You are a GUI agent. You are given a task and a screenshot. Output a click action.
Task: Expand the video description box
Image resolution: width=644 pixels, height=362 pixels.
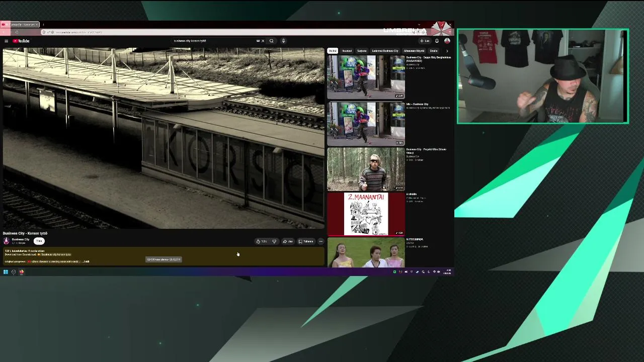(x=164, y=256)
